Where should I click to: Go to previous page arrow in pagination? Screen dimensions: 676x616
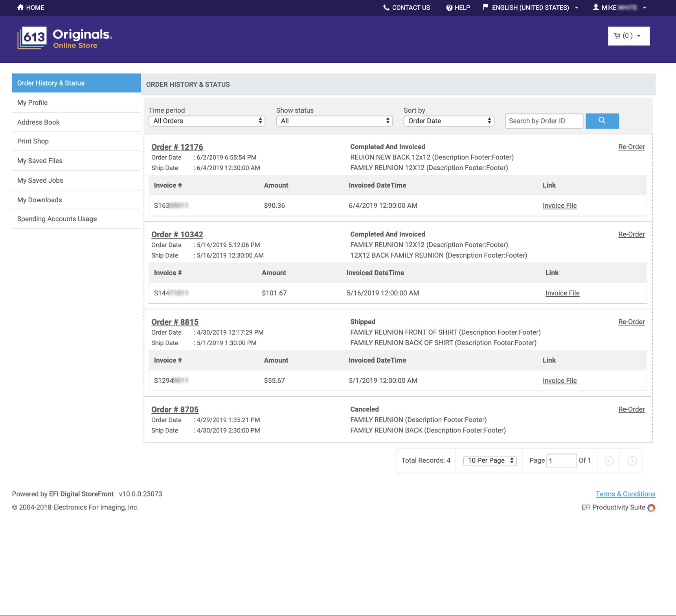click(609, 460)
